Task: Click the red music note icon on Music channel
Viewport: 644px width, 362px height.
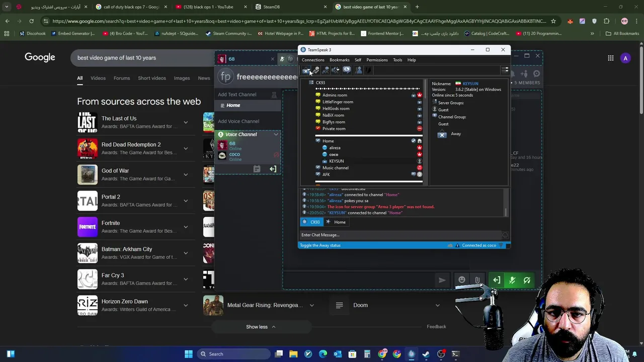Action: [420, 168]
